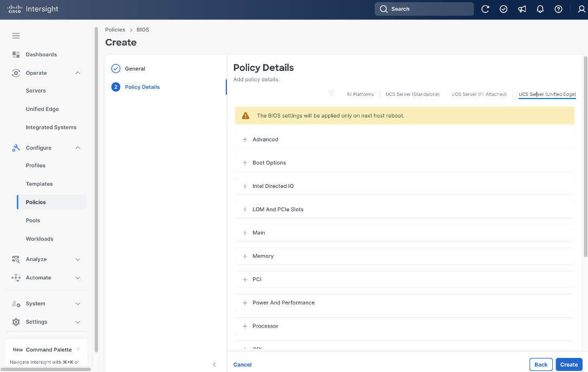
Task: Open the help question mark icon
Action: coord(558,9)
